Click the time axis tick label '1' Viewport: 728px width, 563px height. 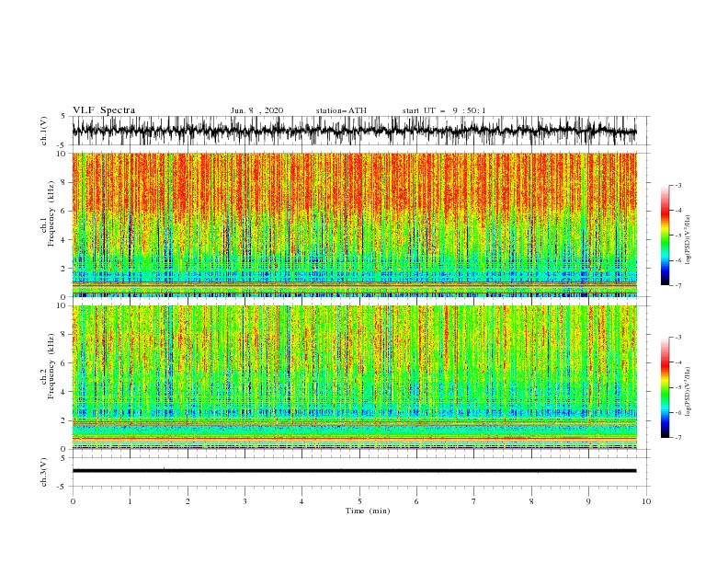[130, 501]
